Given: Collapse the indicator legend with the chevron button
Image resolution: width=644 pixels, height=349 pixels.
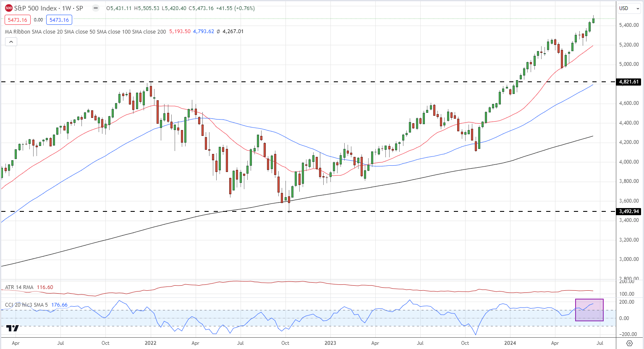Looking at the screenshot, I should point(11,42).
